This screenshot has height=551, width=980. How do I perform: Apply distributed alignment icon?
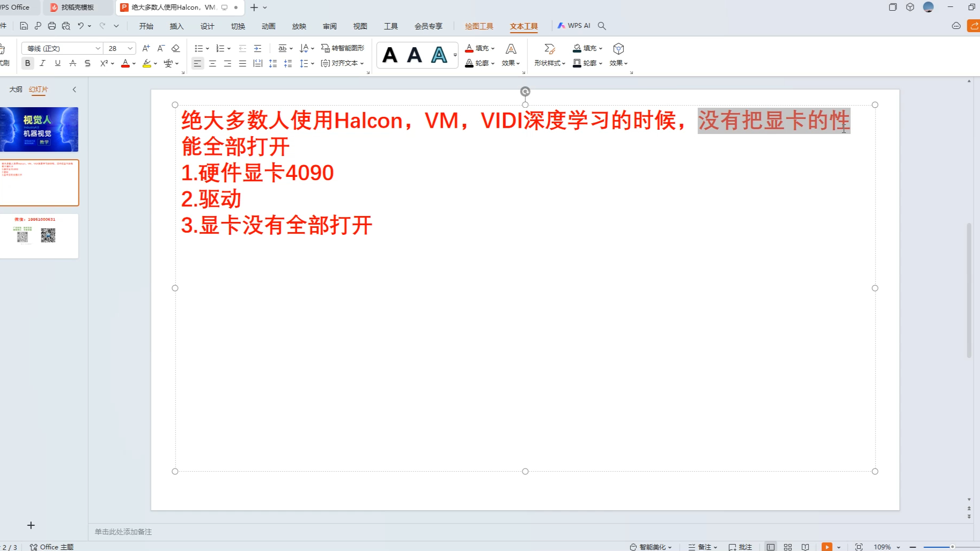tap(257, 63)
